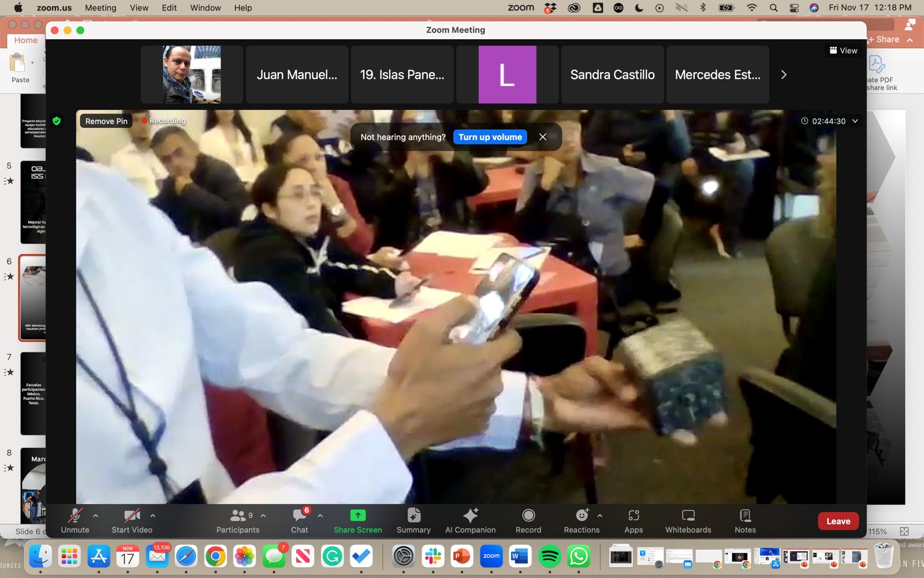Open the Chat panel icon
This screenshot has height=578, width=924.
tap(299, 516)
